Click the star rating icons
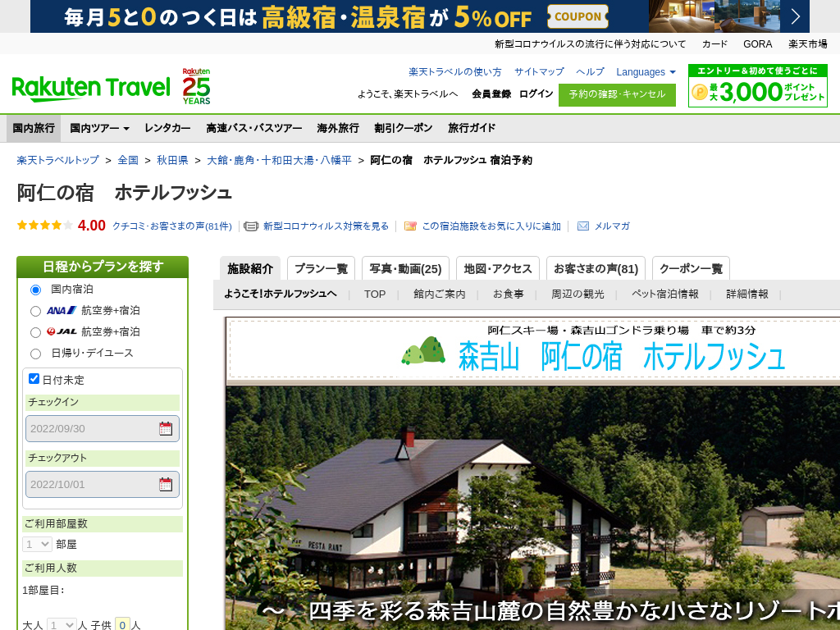 (x=45, y=226)
